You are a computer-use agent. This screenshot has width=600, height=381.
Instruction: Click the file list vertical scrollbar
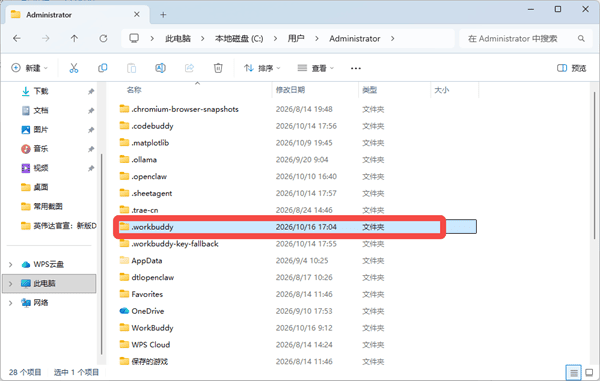594,166
